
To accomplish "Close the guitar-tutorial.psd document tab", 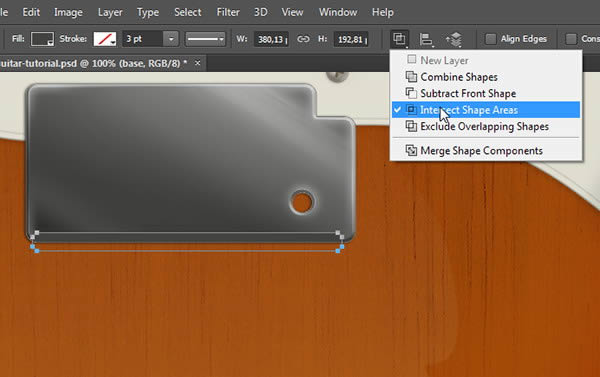I will (x=197, y=63).
